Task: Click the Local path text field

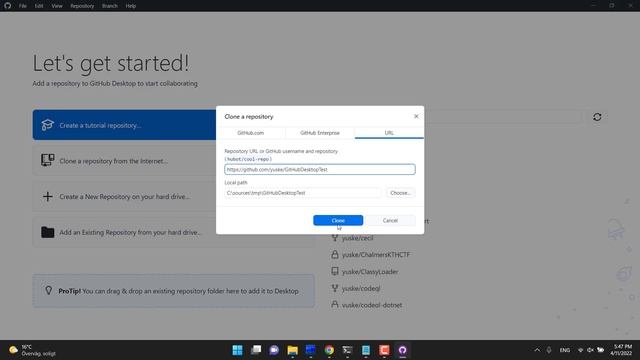Action: pos(302,193)
